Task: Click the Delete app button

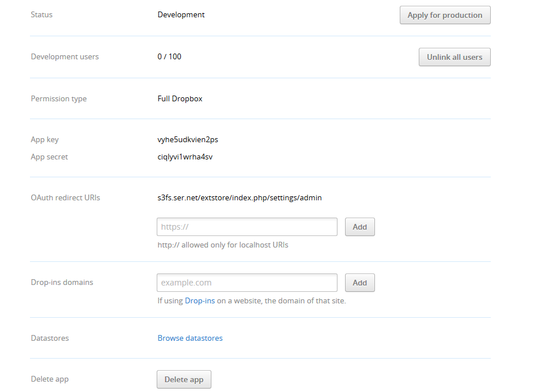Action: pos(184,379)
